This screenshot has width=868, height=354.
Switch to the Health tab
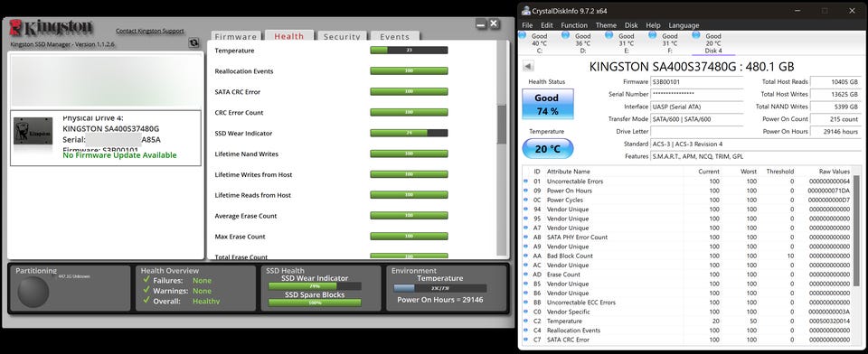tap(289, 35)
